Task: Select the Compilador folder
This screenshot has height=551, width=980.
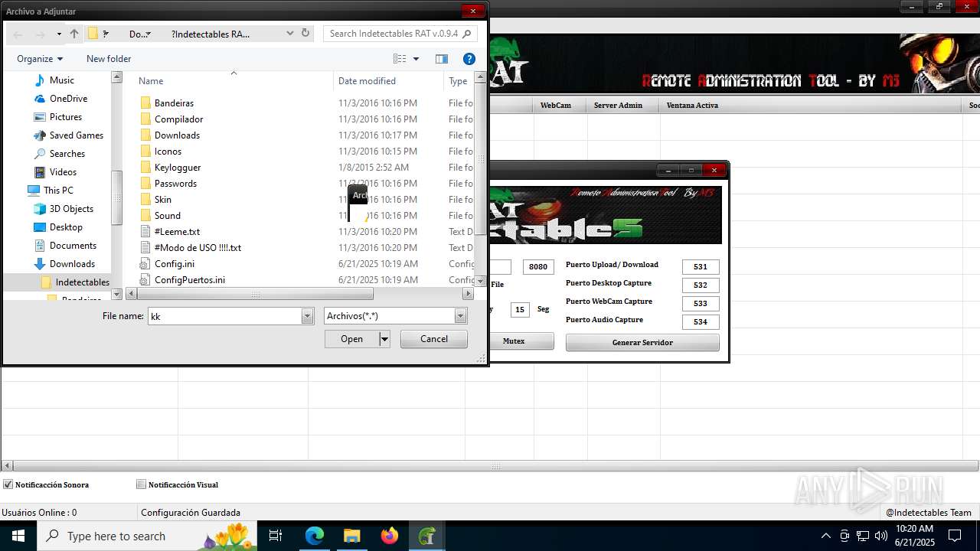Action: pos(178,119)
